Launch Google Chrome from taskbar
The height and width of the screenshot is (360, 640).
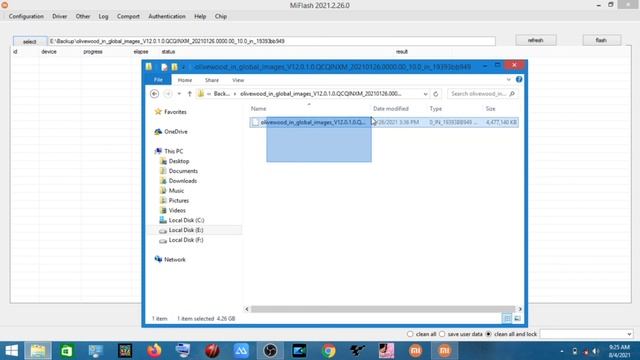click(329, 351)
